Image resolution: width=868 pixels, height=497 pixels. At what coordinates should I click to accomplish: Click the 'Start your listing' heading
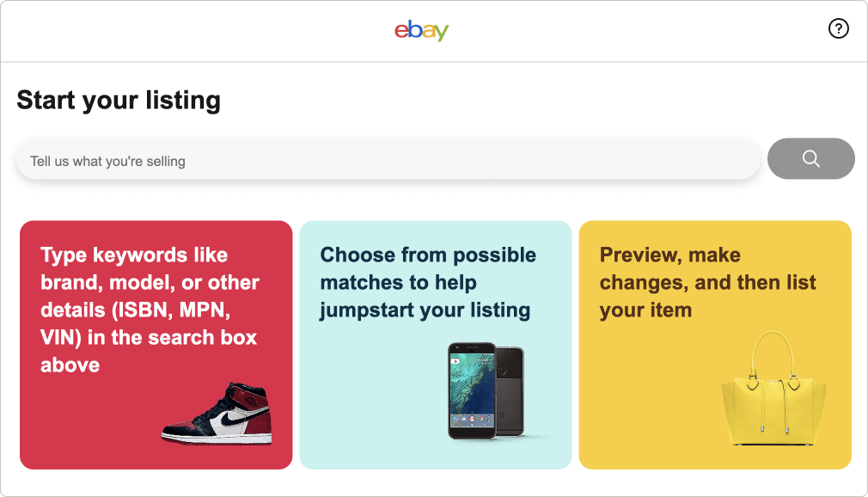click(x=118, y=100)
